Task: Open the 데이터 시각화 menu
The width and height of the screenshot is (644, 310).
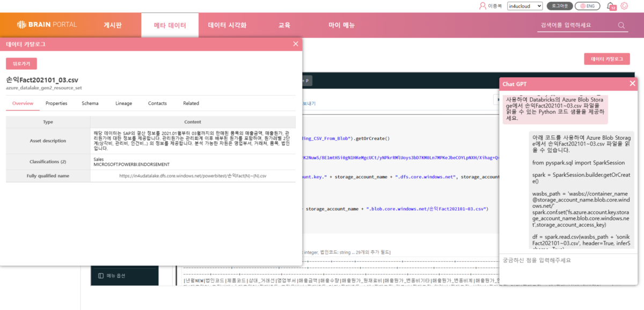Action: [227, 25]
